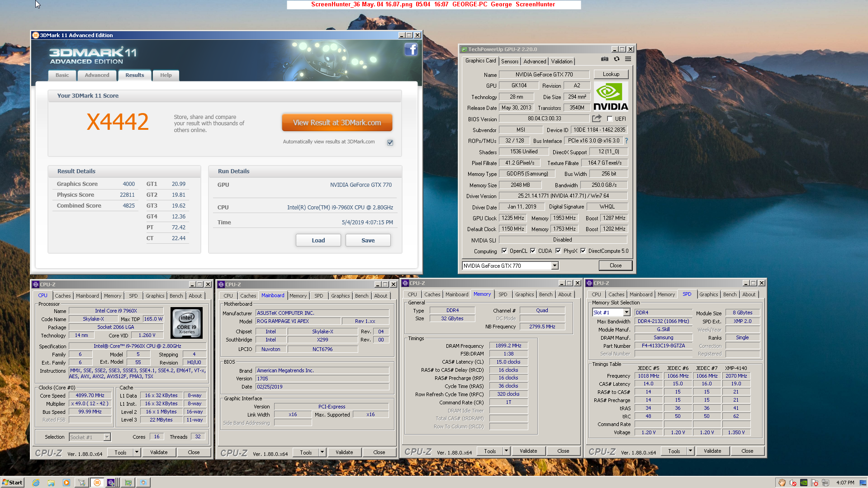Click Intel Core i9 X-series badge
868x488 pixels.
(x=186, y=323)
